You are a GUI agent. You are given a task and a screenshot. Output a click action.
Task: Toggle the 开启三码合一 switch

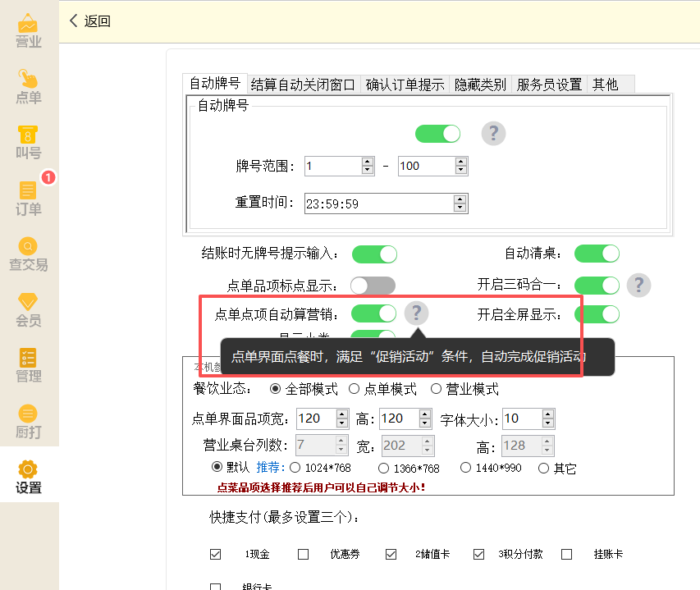click(x=597, y=286)
